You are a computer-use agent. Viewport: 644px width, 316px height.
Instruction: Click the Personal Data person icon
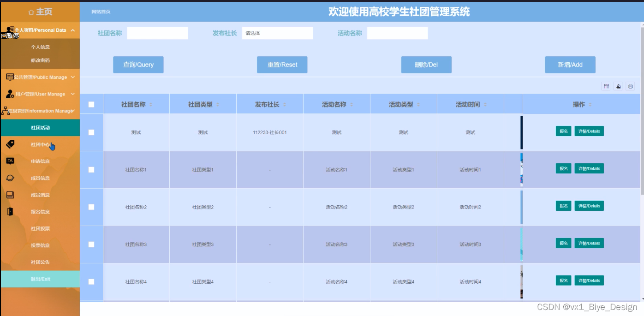pyautogui.click(x=10, y=30)
